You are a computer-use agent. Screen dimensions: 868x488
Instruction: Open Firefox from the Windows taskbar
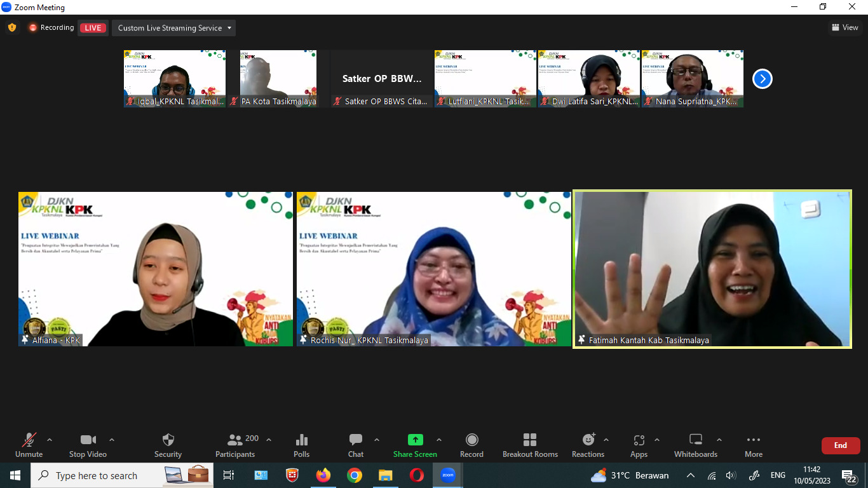323,475
